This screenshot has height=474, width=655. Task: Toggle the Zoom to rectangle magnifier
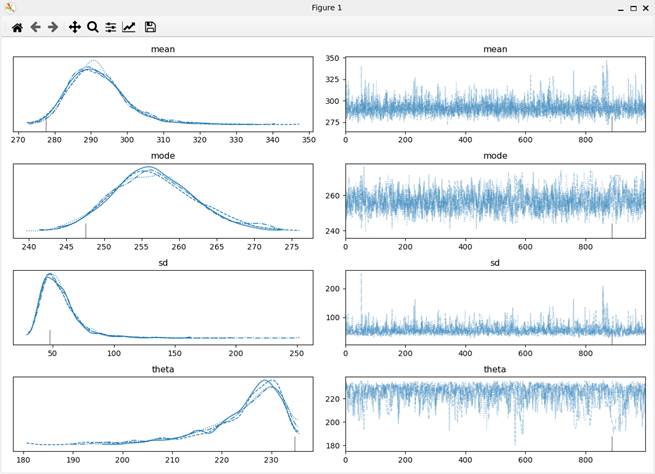coord(92,28)
